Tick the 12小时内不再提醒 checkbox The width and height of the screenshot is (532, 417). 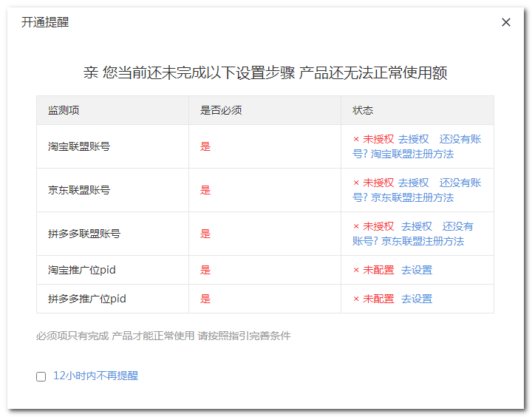[41, 376]
